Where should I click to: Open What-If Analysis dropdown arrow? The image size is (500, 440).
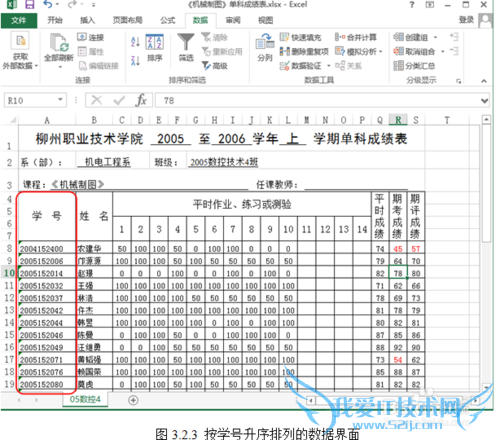[x=380, y=52]
